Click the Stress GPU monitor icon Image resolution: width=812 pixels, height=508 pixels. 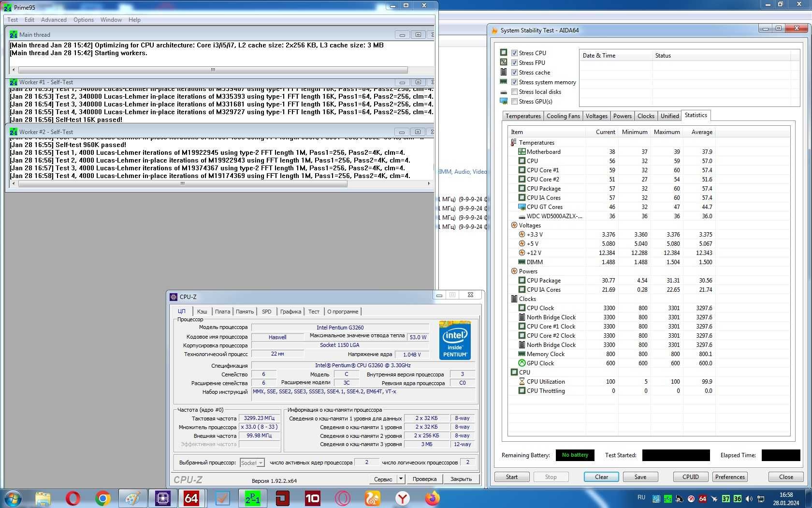[504, 101]
